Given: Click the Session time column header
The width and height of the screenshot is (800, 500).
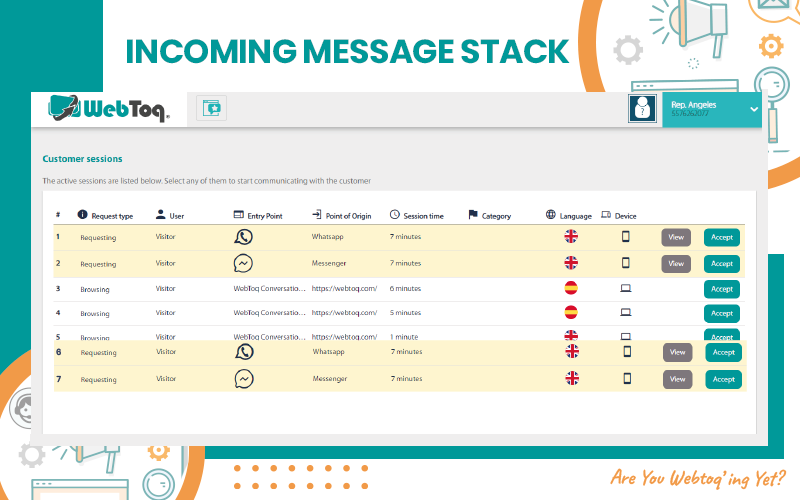Looking at the screenshot, I should [x=423, y=216].
